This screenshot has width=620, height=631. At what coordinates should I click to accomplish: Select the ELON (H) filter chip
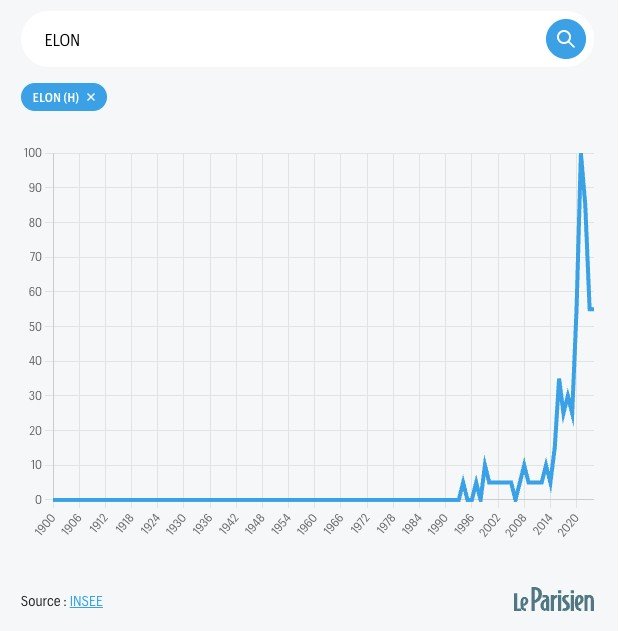pyautogui.click(x=64, y=97)
